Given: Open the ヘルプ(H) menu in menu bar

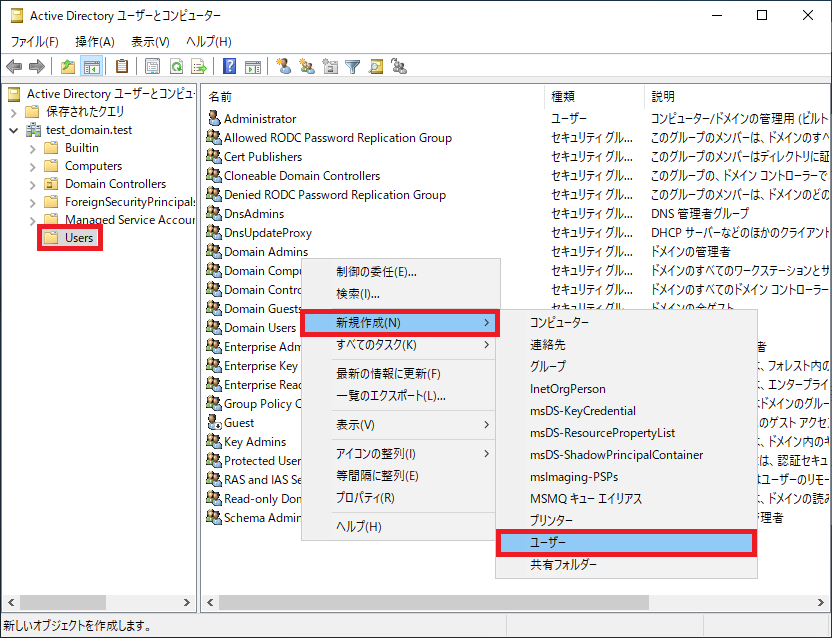Looking at the screenshot, I should (209, 41).
